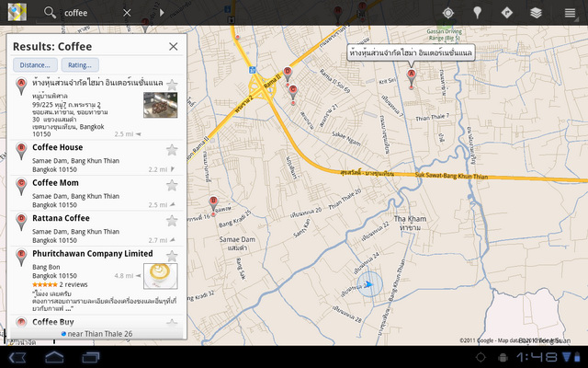Tap the Google Maps app icon

(x=17, y=12)
